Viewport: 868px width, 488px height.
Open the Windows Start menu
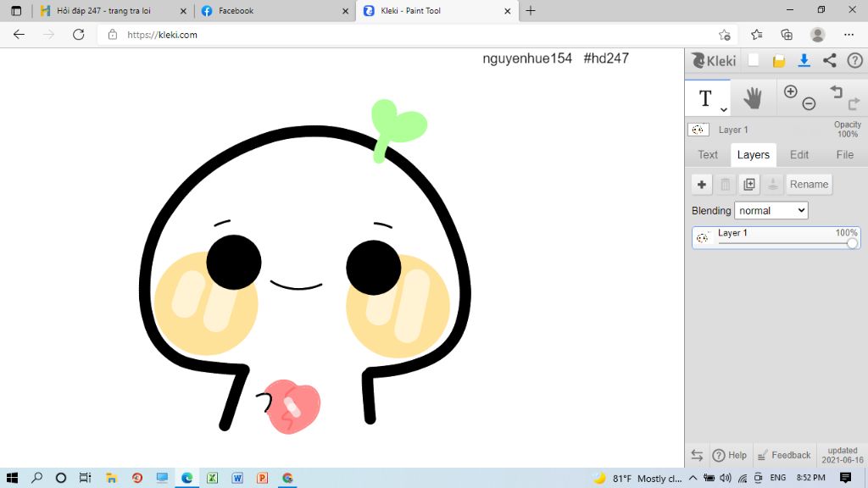(x=12, y=478)
